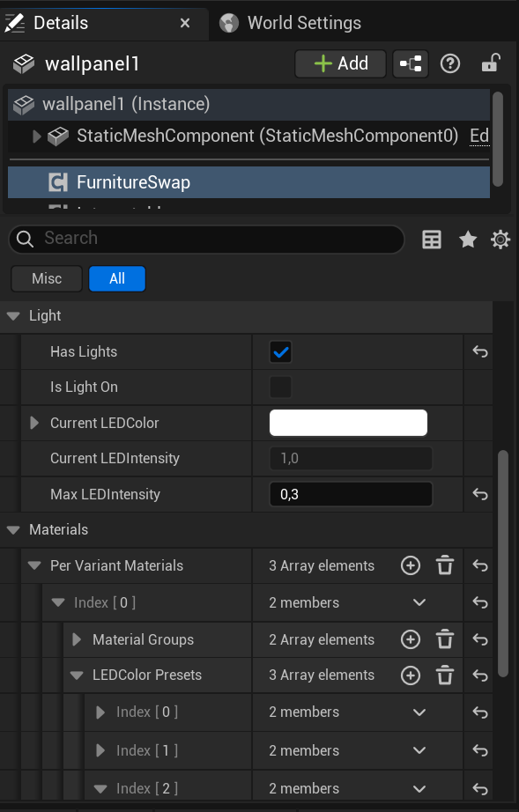Image resolution: width=519 pixels, height=812 pixels.
Task: Open Details view settings gear
Action: click(500, 240)
